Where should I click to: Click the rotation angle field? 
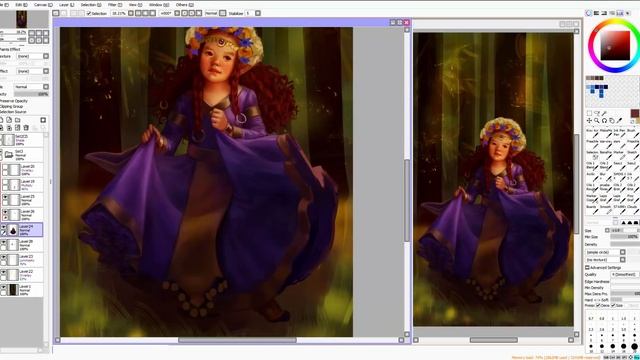[166, 13]
